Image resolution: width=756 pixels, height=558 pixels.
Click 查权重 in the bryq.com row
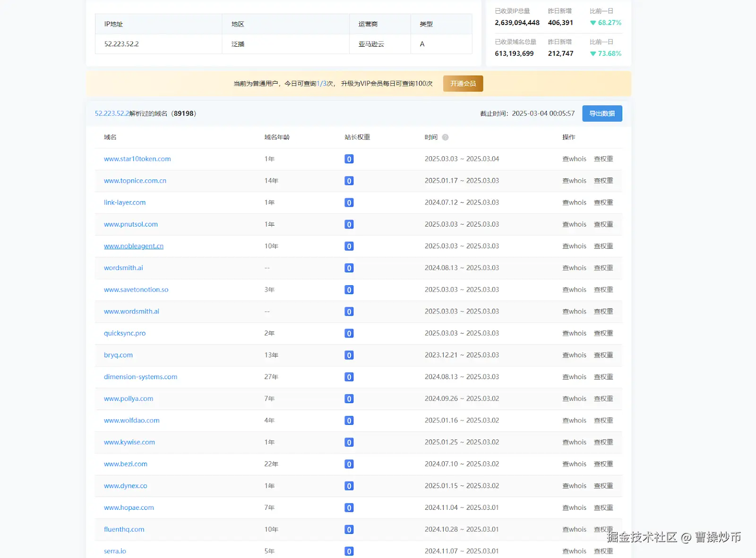click(x=603, y=355)
